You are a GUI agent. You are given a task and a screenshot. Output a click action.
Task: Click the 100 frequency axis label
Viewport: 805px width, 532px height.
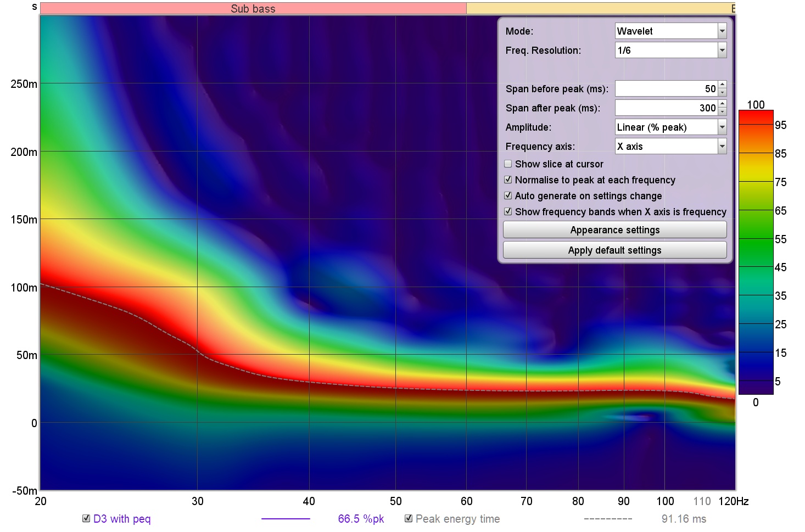(x=666, y=501)
